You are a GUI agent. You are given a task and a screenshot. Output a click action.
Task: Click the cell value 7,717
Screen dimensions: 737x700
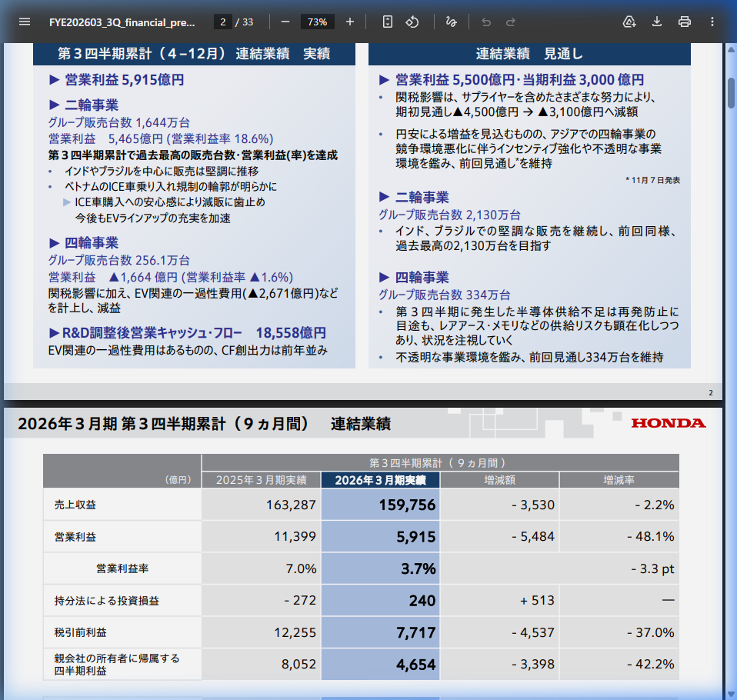click(416, 632)
